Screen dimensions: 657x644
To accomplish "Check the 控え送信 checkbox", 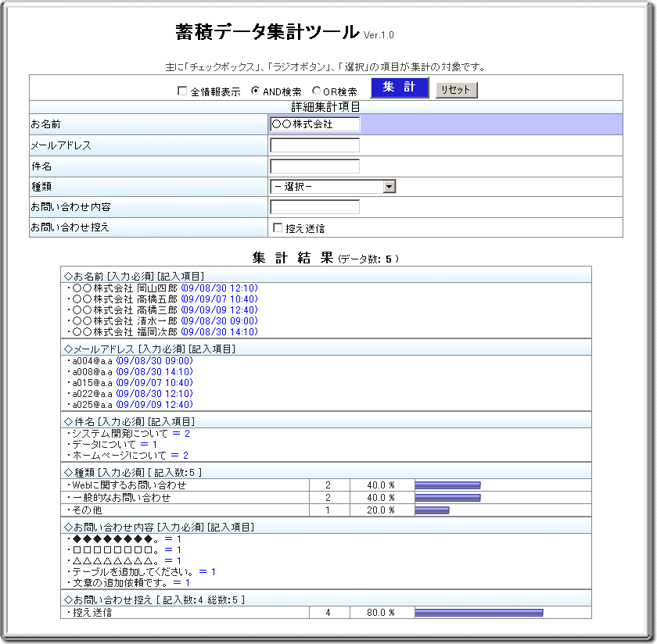I will pos(278,227).
